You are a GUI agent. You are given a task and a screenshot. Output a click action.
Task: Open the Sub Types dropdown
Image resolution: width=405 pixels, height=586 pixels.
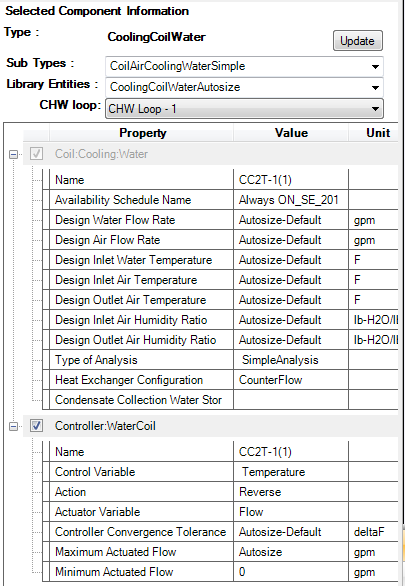coord(244,66)
